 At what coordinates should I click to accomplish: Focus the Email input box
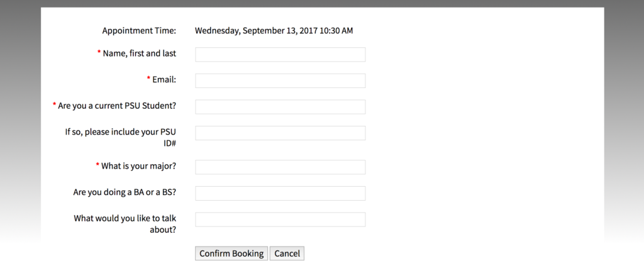click(x=280, y=81)
